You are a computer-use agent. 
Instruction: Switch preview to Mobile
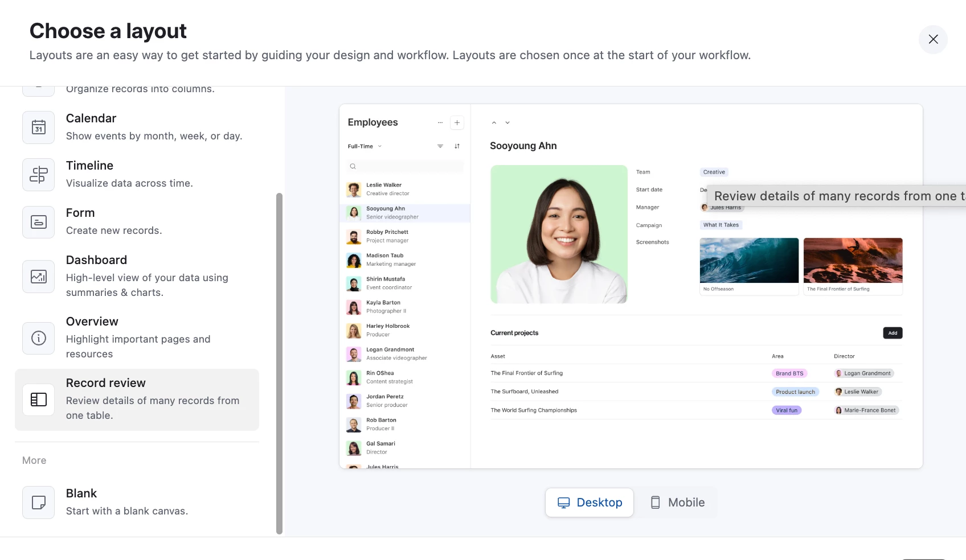[678, 503]
